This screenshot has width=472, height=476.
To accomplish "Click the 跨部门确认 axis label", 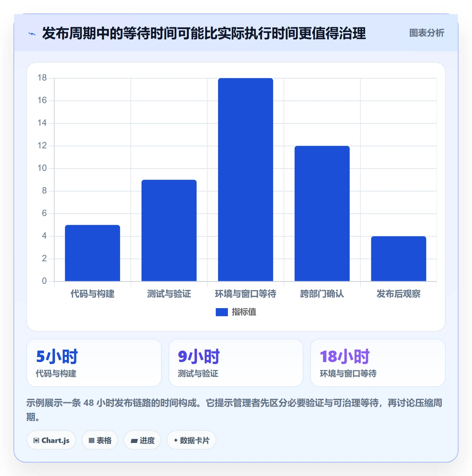I will coord(322,294).
